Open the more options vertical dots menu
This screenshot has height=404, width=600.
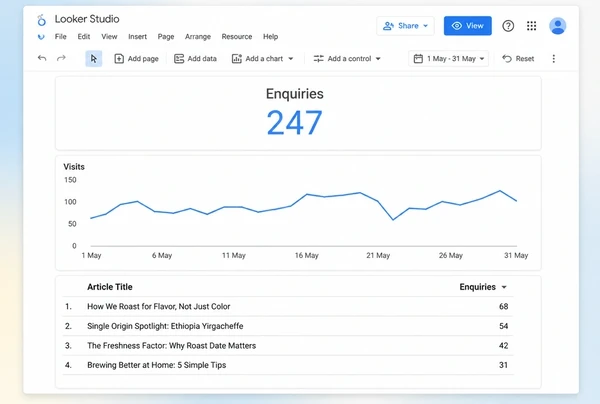pyautogui.click(x=553, y=59)
